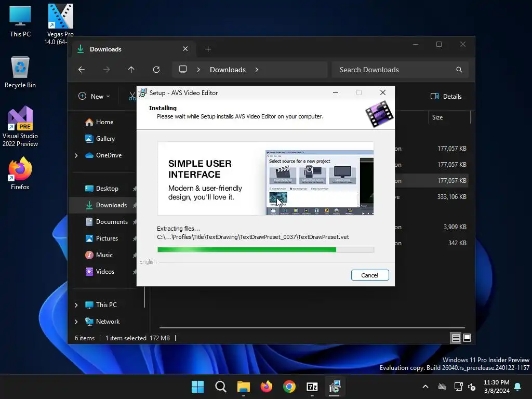Add a new tab in File Explorer
Viewport: 532px width, 399px height.
(208, 49)
